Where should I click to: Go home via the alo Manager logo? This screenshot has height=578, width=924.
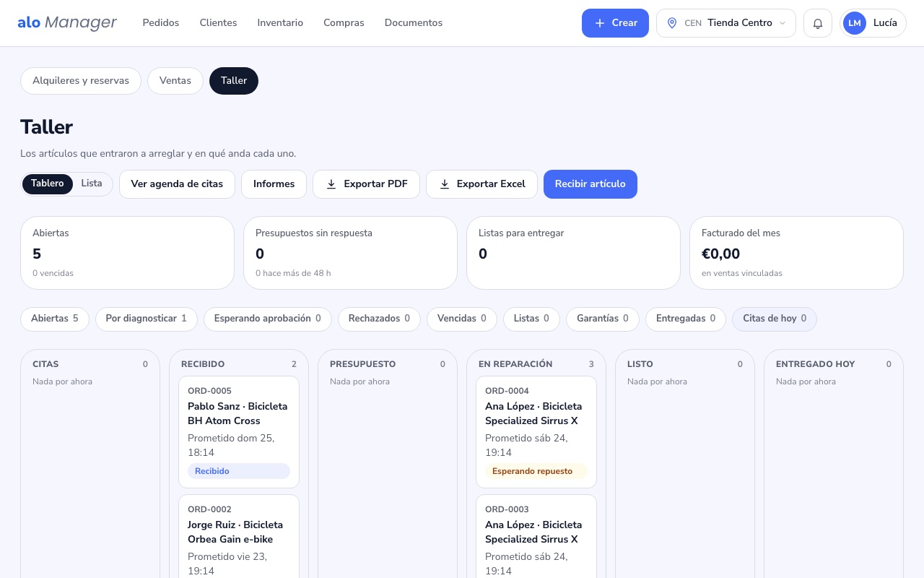(x=67, y=22)
